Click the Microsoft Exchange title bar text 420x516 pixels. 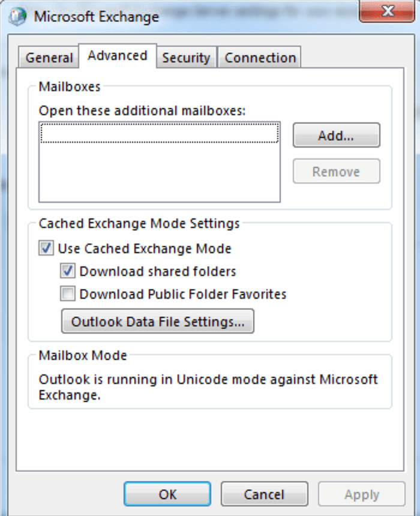96,16
